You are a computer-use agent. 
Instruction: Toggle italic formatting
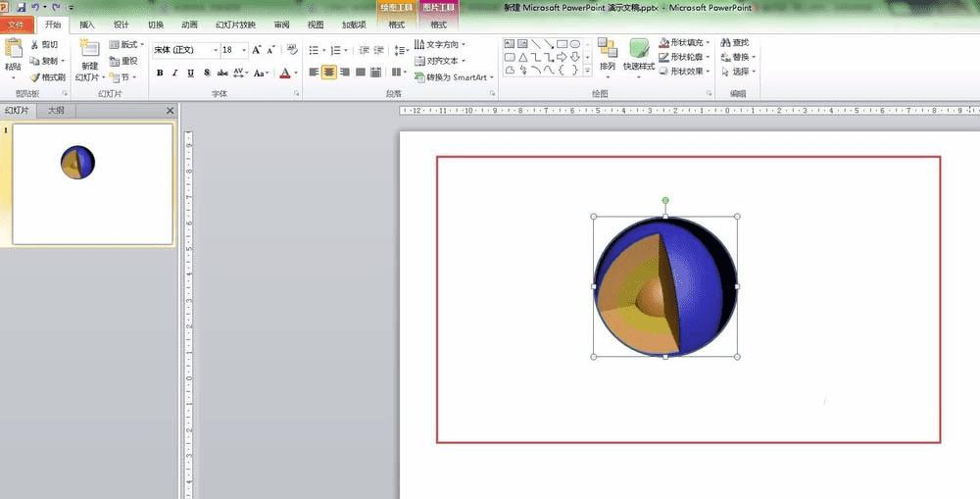(x=175, y=73)
